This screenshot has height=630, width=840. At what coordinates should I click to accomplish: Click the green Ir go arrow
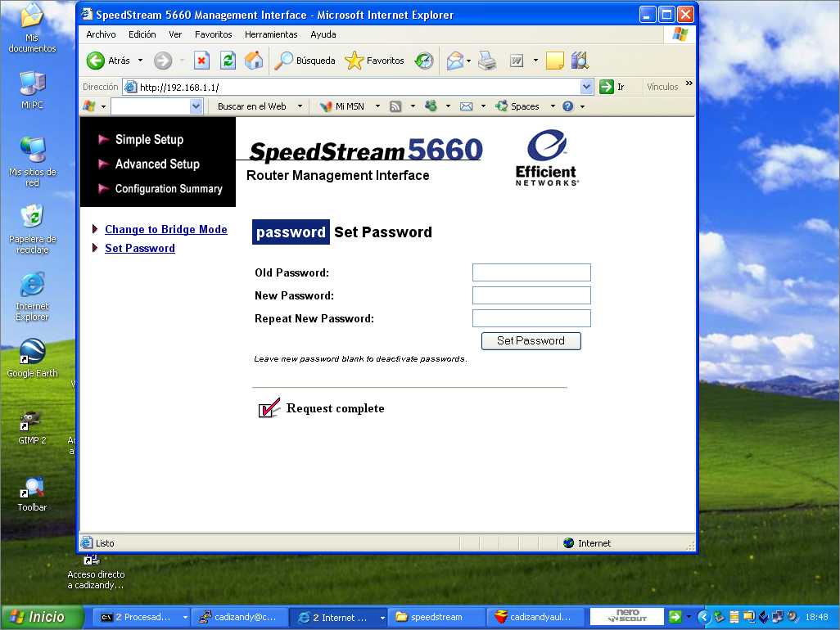click(x=607, y=87)
